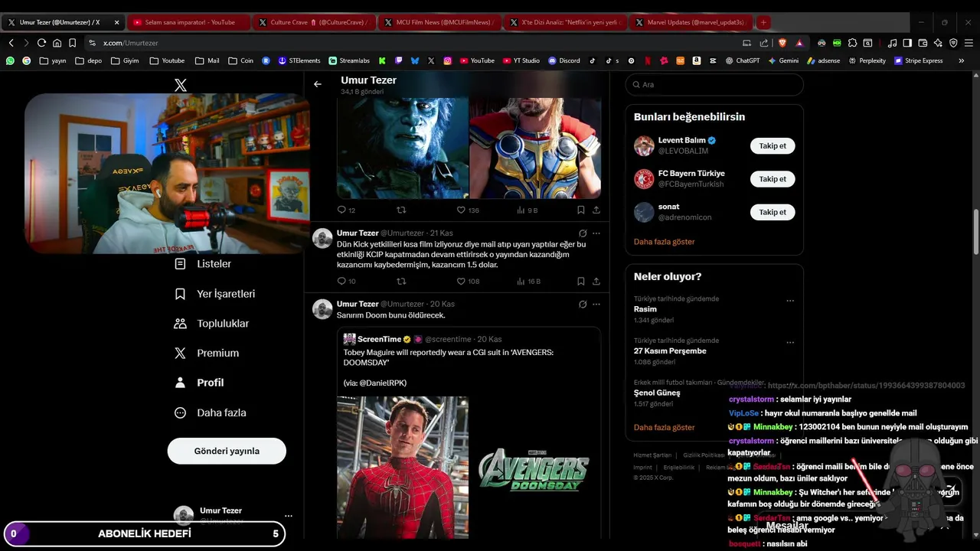980x551 pixels.
Task: Switch to the Marvel Updates tab
Action: 690,22
